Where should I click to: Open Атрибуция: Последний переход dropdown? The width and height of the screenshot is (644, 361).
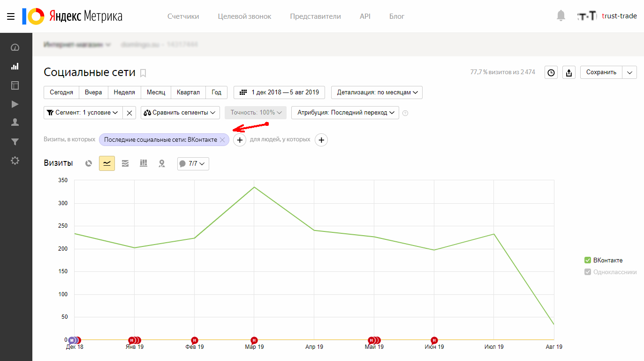[x=345, y=113]
